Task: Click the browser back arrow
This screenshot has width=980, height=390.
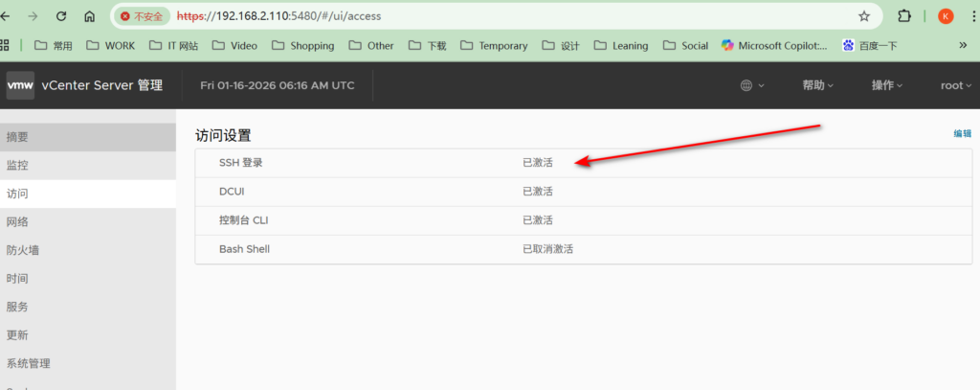Action: pyautogui.click(x=6, y=16)
